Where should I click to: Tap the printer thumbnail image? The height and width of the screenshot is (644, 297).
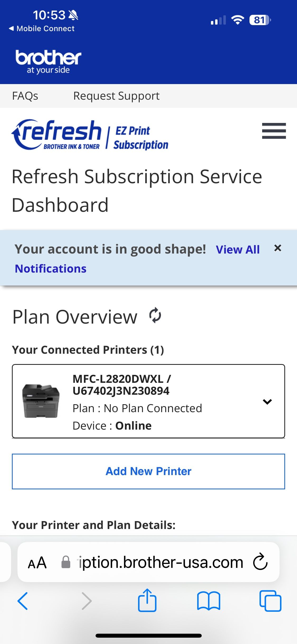[41, 401]
